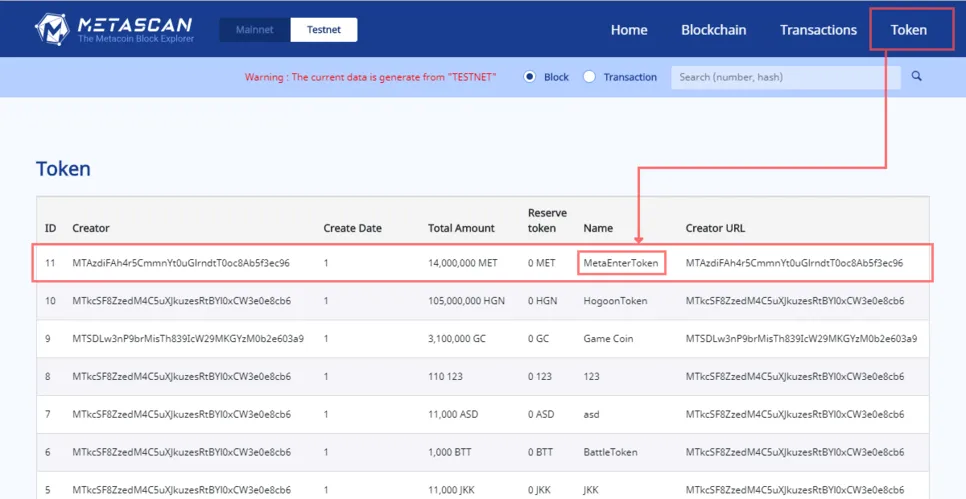Open the Transactions menu item
This screenshot has height=499, width=966.
coord(818,30)
